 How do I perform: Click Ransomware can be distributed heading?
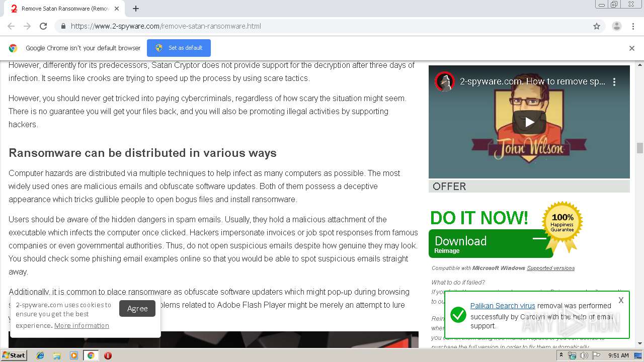coord(143,153)
